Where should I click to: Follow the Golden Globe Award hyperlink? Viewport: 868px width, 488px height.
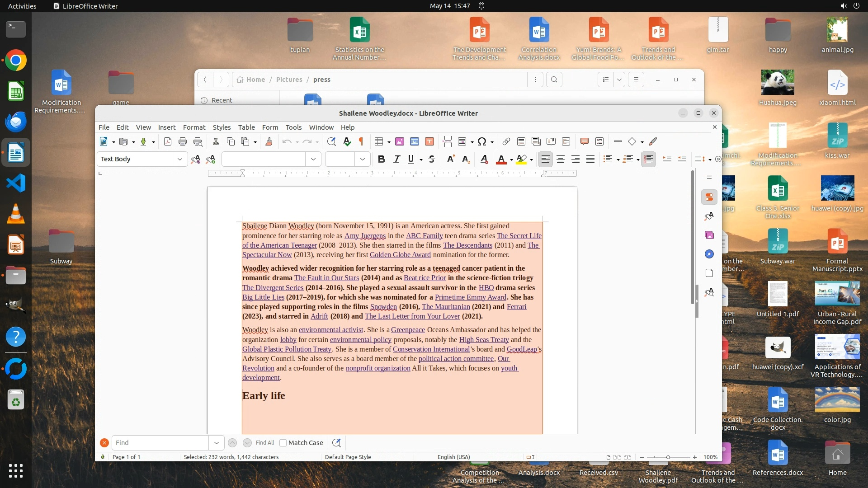pyautogui.click(x=400, y=255)
